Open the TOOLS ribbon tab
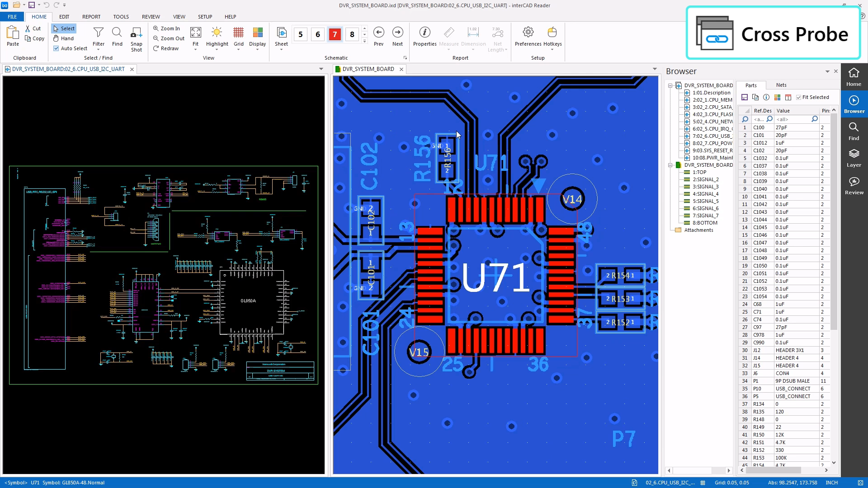Viewport: 868px width, 488px height. point(121,17)
